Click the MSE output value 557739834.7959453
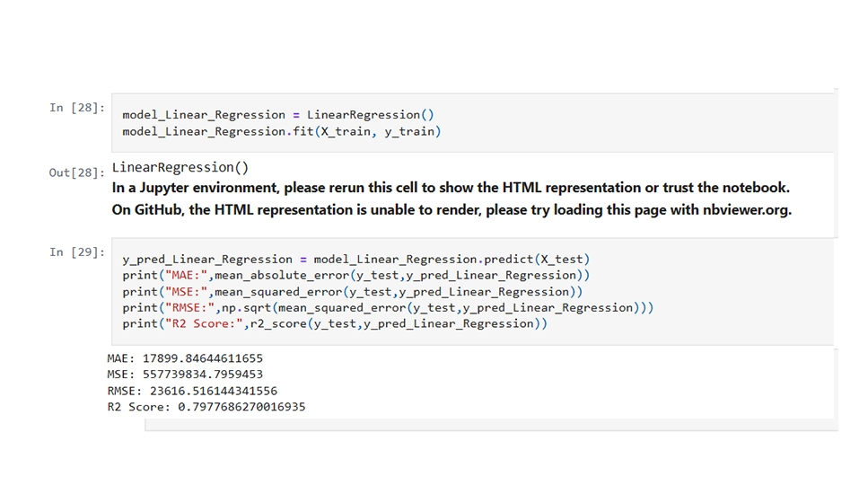Image resolution: width=868 pixels, height=503 pixels. coord(203,375)
